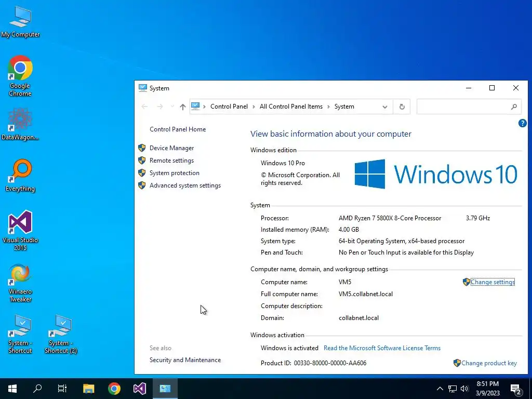Open the Windows Start menu
Image resolution: width=532 pixels, height=399 pixels.
tap(12, 389)
